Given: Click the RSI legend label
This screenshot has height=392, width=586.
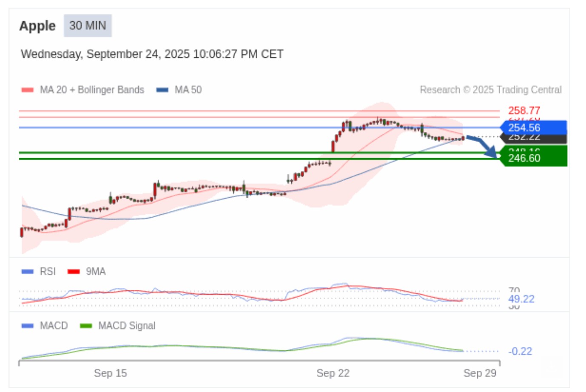Looking at the screenshot, I should coord(48,271).
